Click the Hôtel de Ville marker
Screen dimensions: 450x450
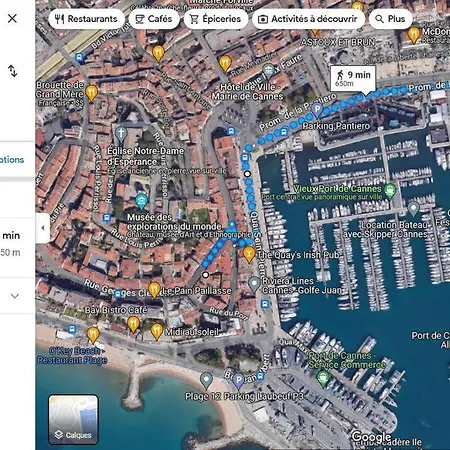pos(268,71)
